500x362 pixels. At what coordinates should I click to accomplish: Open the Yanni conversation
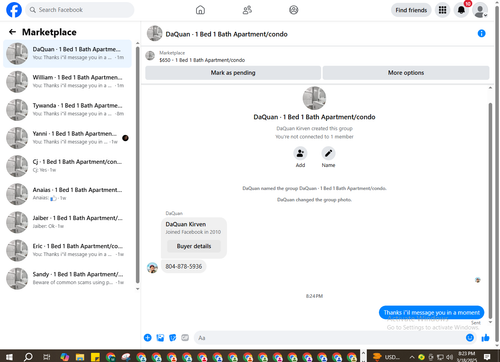(x=67, y=138)
